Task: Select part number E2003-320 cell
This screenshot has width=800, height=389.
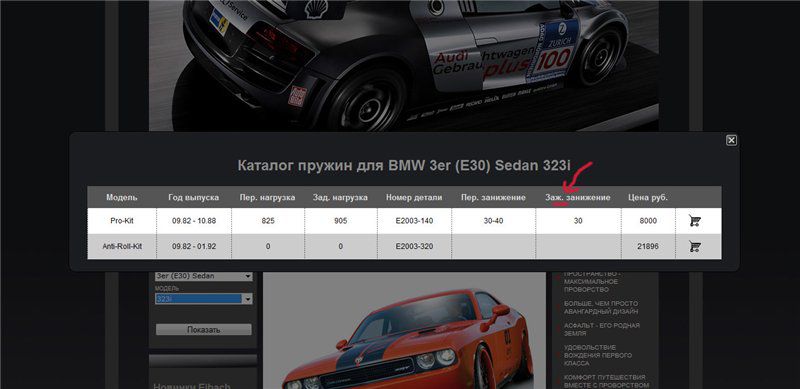Action: [414, 246]
